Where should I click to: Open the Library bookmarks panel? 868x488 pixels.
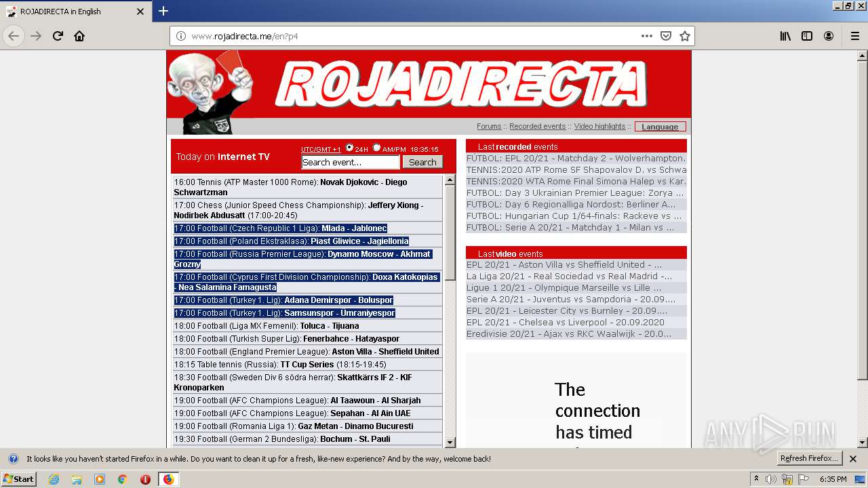(x=785, y=36)
